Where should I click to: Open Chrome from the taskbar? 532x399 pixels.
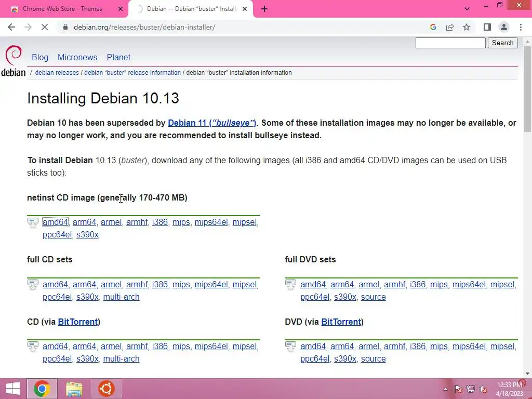coord(42,389)
